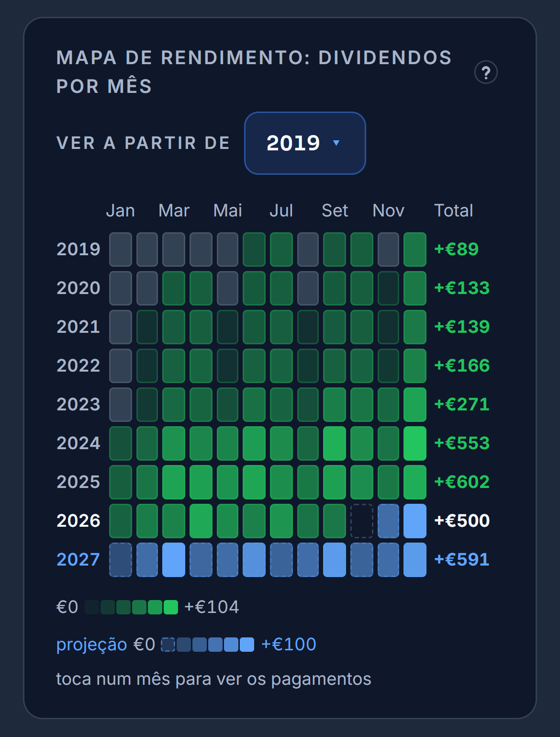The width and height of the screenshot is (560, 737).
Task: Click the +€104 legend maximum label
Action: (212, 607)
